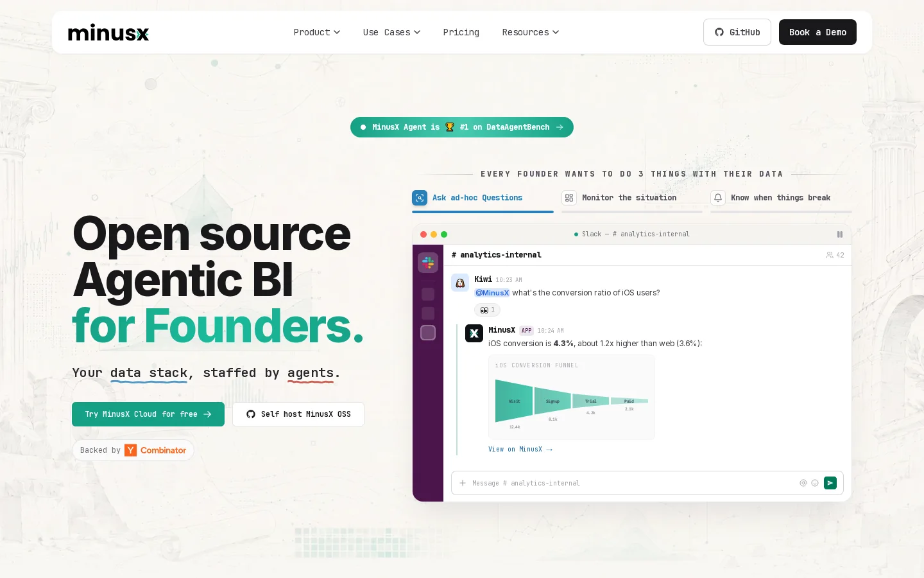
Task: Click the APP badge next to MinusX
Action: pyautogui.click(x=526, y=331)
